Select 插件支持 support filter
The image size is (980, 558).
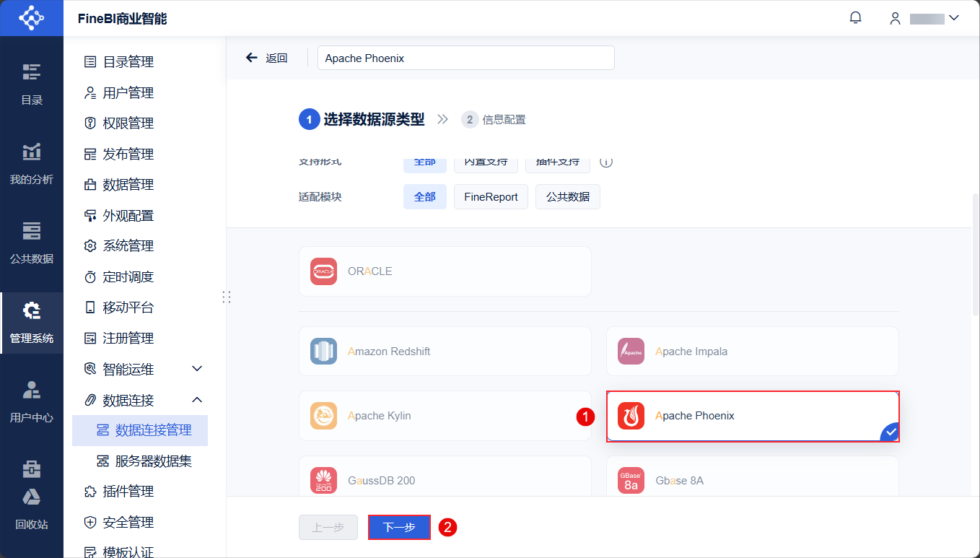(x=558, y=164)
